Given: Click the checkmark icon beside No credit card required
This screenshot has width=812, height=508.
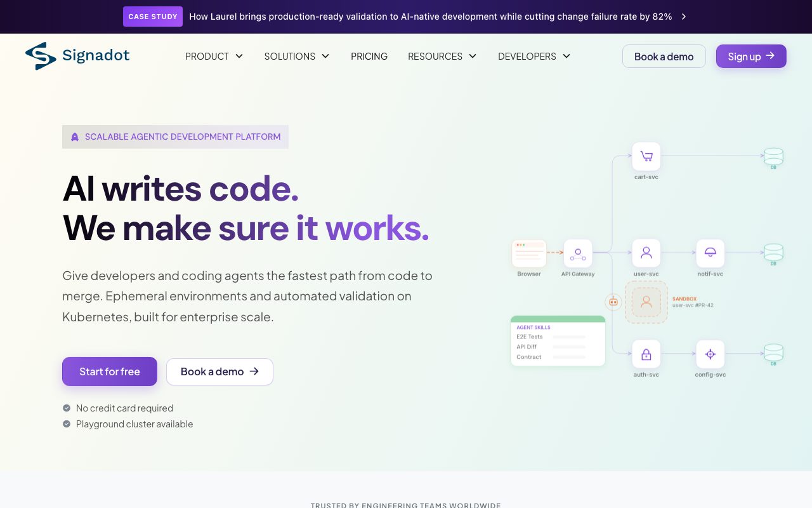Looking at the screenshot, I should click(x=67, y=408).
